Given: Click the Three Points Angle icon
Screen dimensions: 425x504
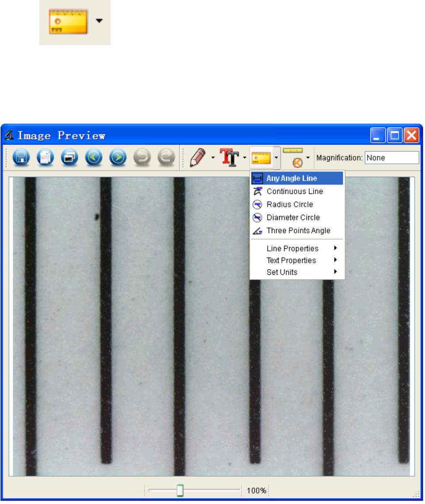Looking at the screenshot, I should coord(258,231).
